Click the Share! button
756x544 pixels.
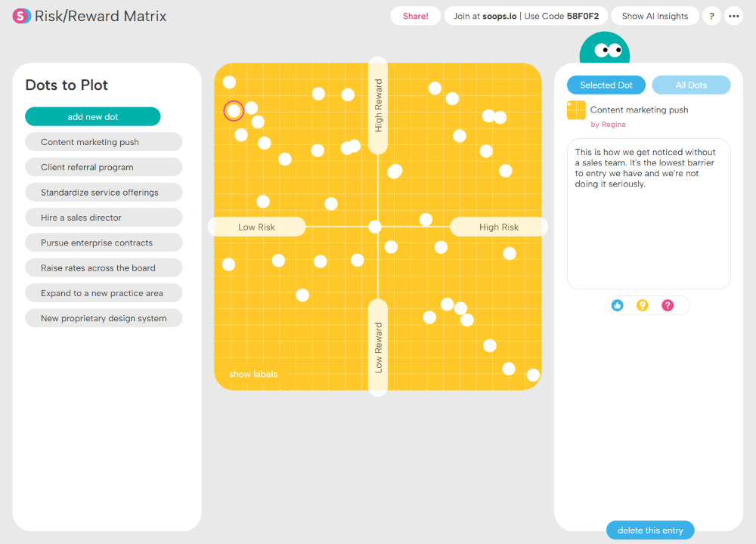pyautogui.click(x=415, y=15)
